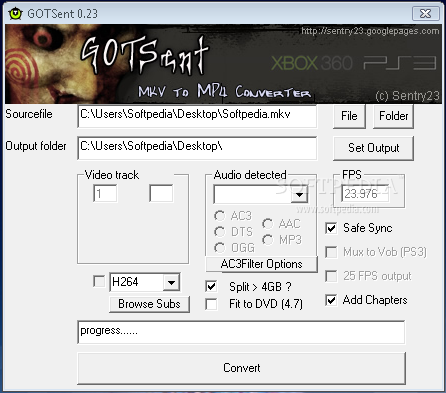Click the first Video track box showing 1

tap(105, 194)
